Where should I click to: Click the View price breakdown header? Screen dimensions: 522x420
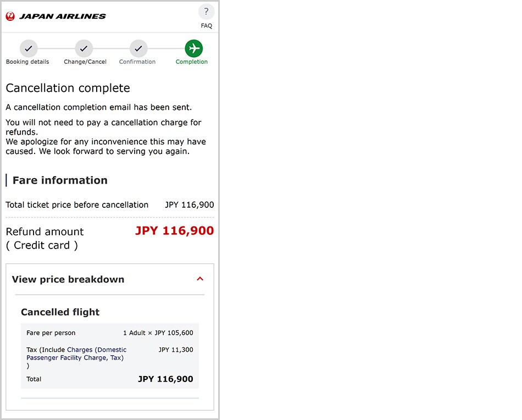click(x=68, y=279)
